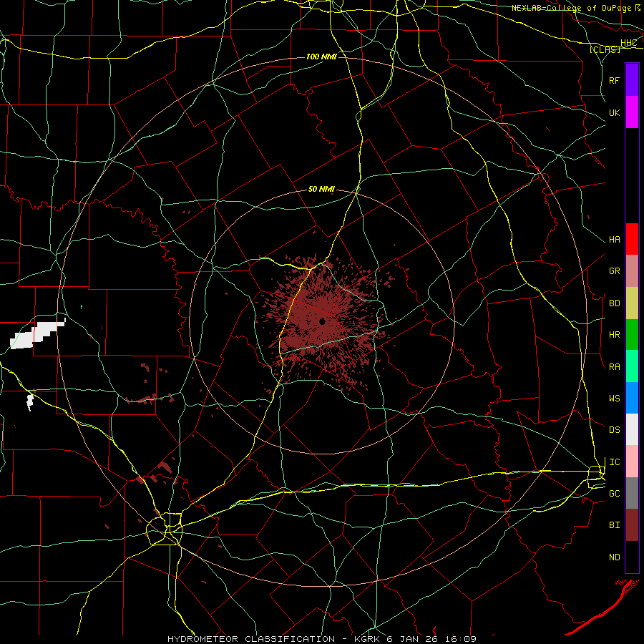Click the IC legend label

614,462
